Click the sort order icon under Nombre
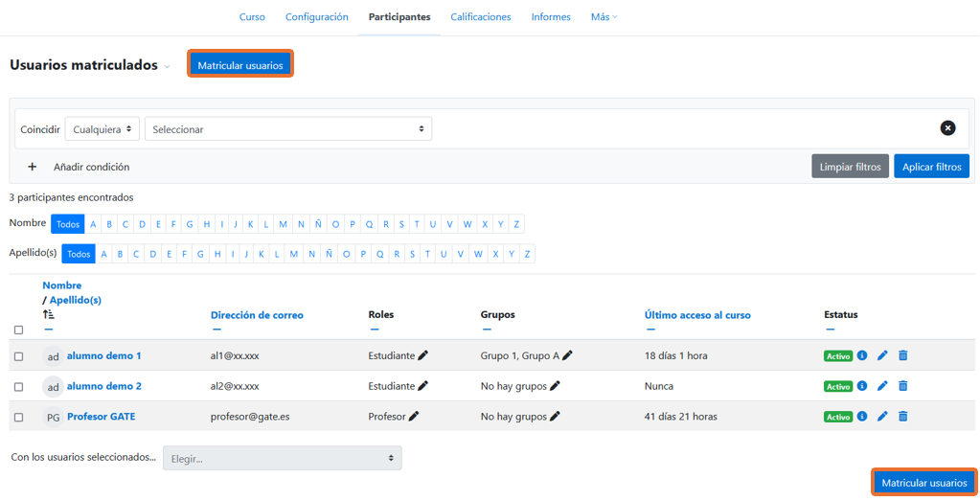The height and width of the screenshot is (501, 980). tap(49, 314)
